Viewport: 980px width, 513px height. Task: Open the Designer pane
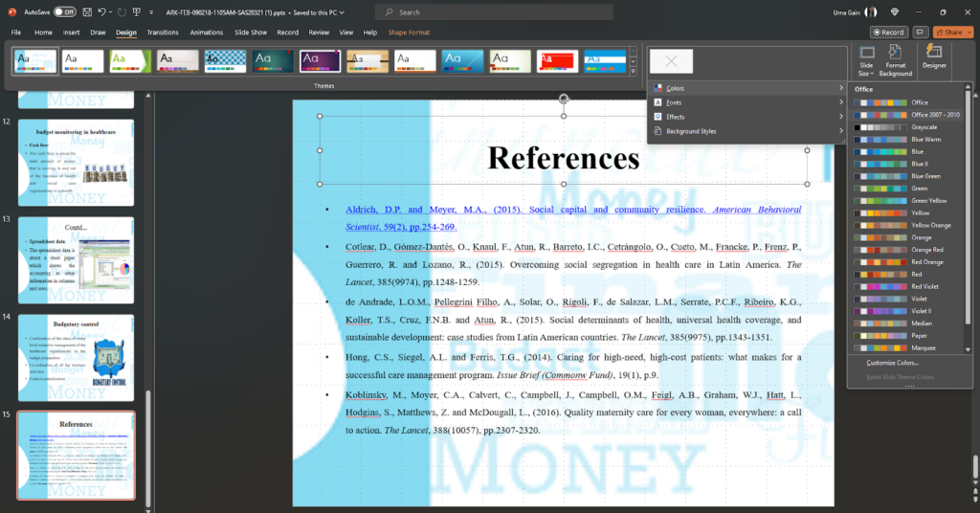934,59
